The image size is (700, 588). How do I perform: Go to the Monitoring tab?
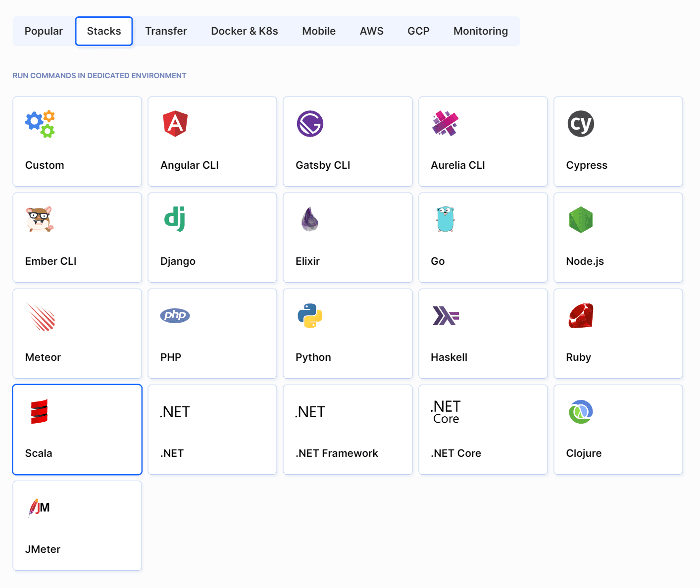point(480,31)
